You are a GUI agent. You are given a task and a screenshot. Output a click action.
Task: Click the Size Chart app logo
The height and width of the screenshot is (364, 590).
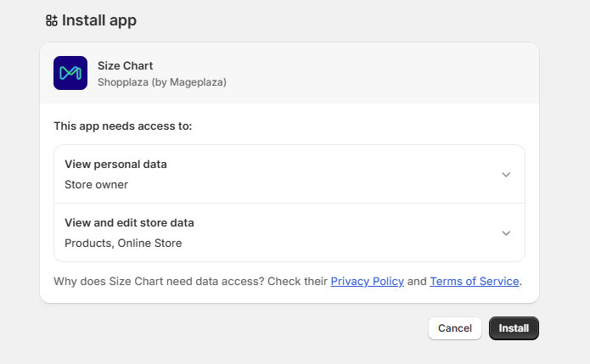[70, 73]
